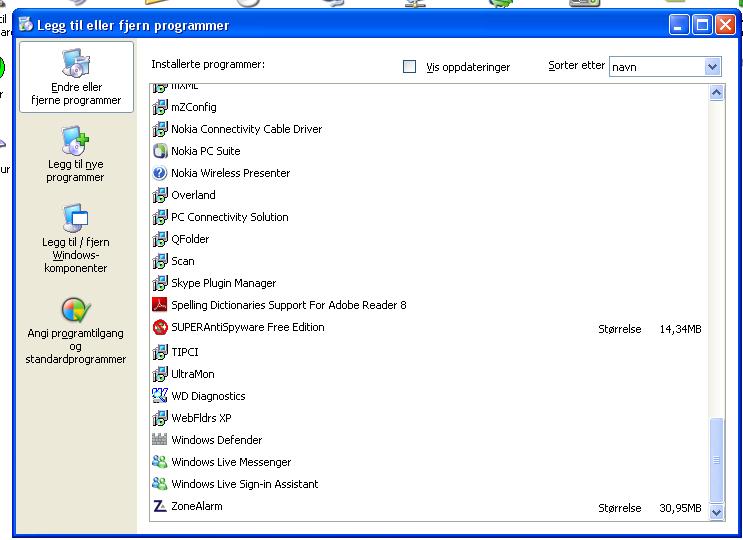The height and width of the screenshot is (540, 743).
Task: Select the Windows Defender entry
Action: (x=429, y=440)
